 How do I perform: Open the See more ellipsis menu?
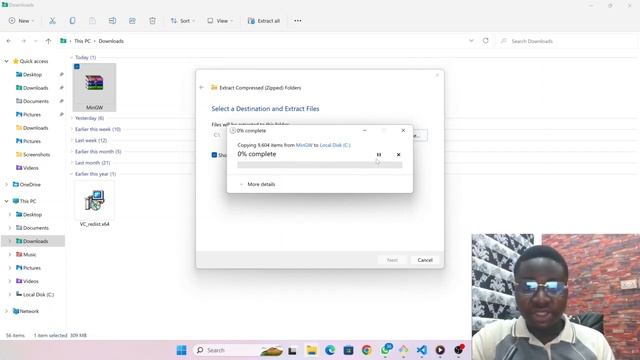(298, 21)
